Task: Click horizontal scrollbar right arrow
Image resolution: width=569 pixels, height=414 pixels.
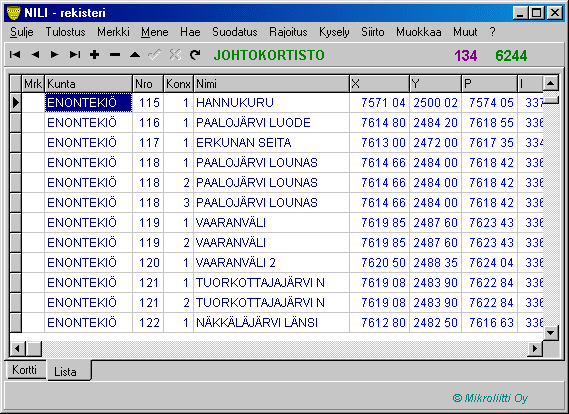Action: click(x=535, y=349)
